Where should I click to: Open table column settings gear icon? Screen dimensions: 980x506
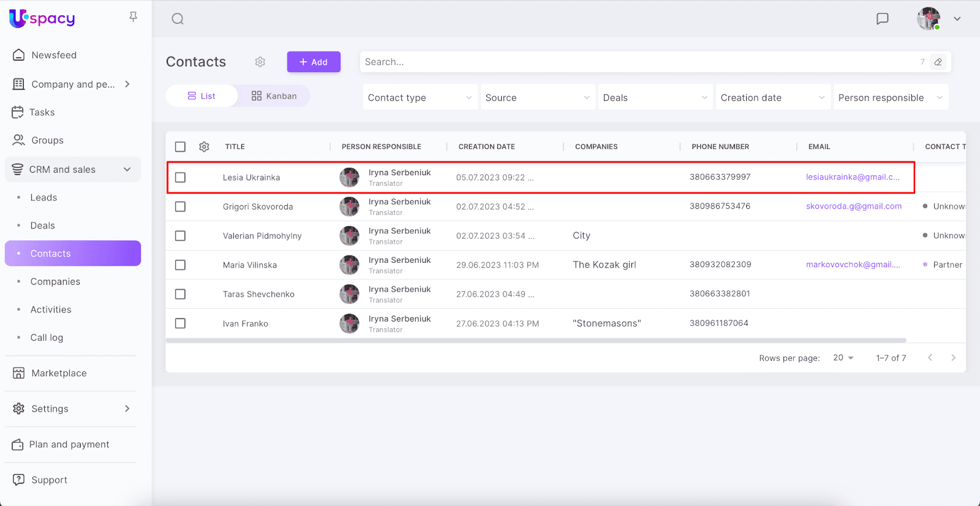[204, 147]
